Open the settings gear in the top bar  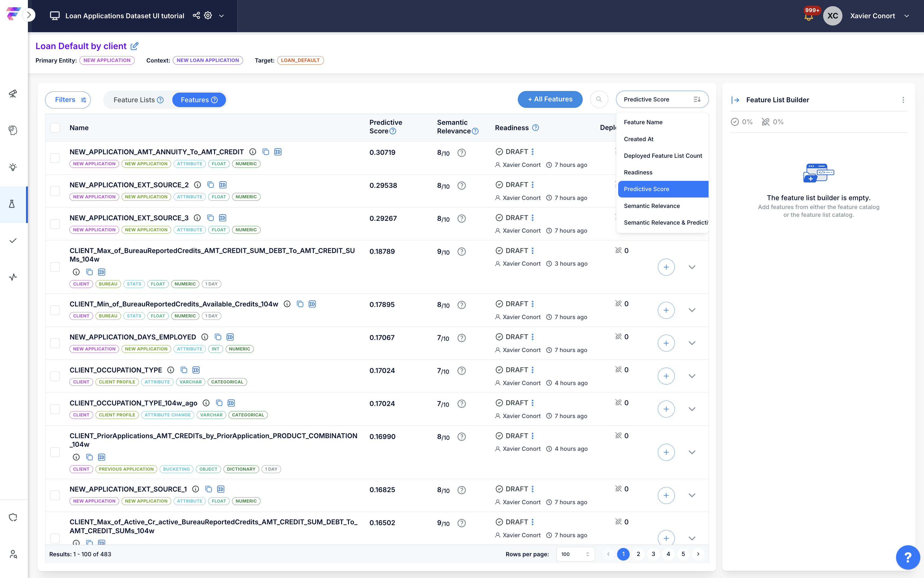point(208,15)
